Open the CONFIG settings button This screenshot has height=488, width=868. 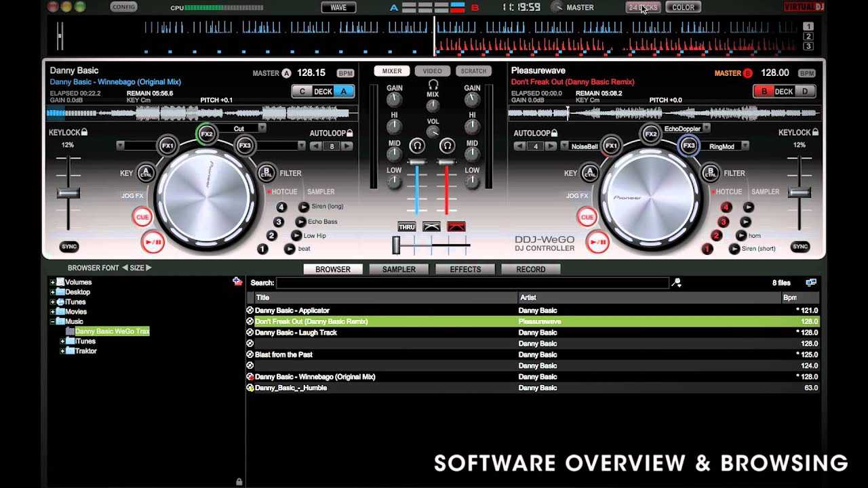click(124, 7)
